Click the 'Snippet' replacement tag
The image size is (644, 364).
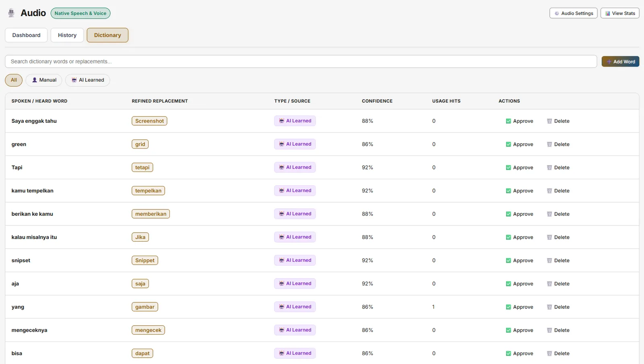point(144,261)
